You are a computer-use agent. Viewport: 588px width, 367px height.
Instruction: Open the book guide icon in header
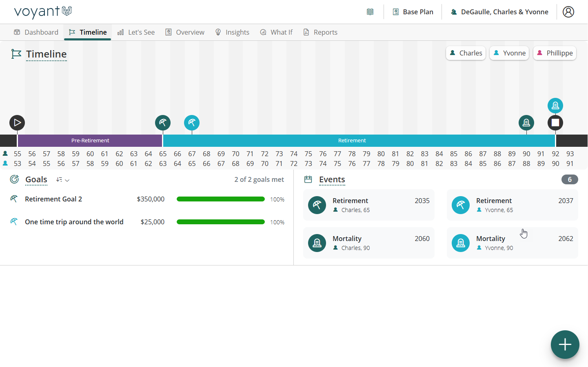pos(370,12)
